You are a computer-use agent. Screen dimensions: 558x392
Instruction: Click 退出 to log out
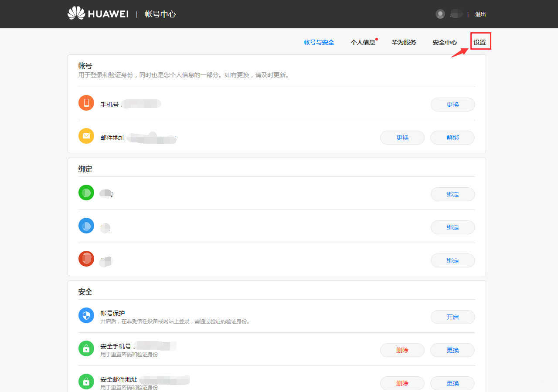point(480,14)
